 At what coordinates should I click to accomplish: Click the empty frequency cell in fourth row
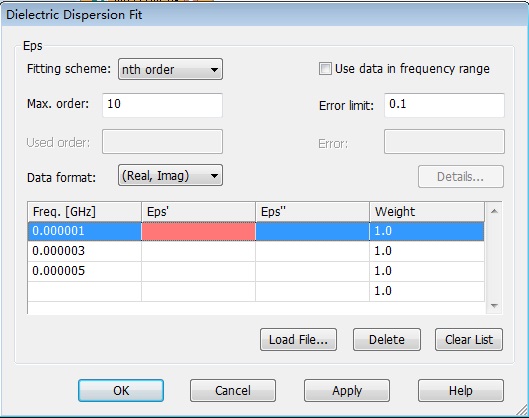click(84, 291)
